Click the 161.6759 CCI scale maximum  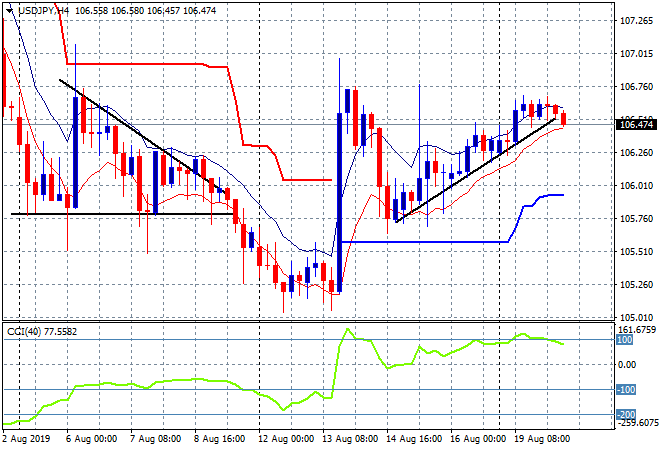[x=639, y=329]
